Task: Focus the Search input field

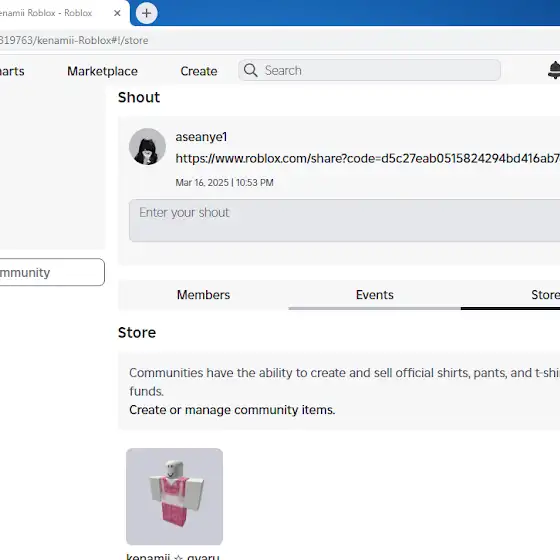Action: click(369, 70)
